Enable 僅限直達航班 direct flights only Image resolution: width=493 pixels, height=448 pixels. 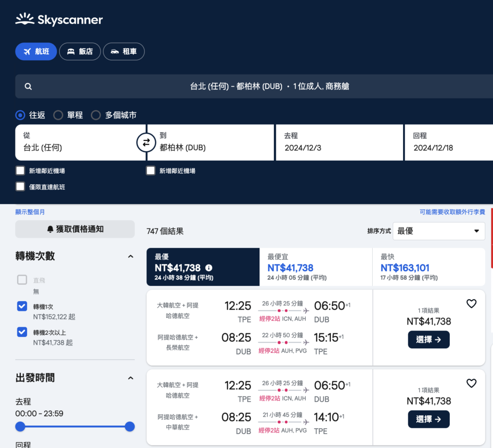(20, 187)
